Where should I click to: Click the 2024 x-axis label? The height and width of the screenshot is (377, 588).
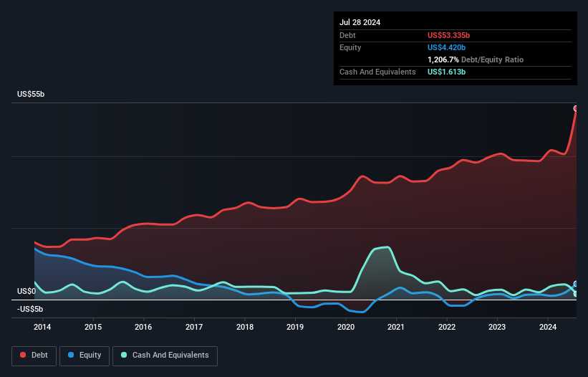(548, 327)
